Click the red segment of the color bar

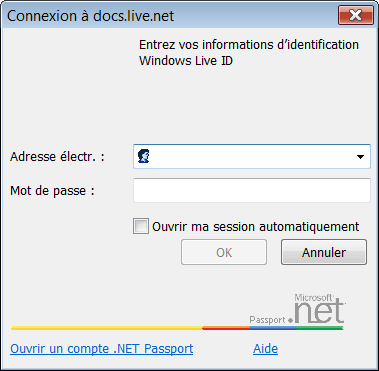pos(226,328)
